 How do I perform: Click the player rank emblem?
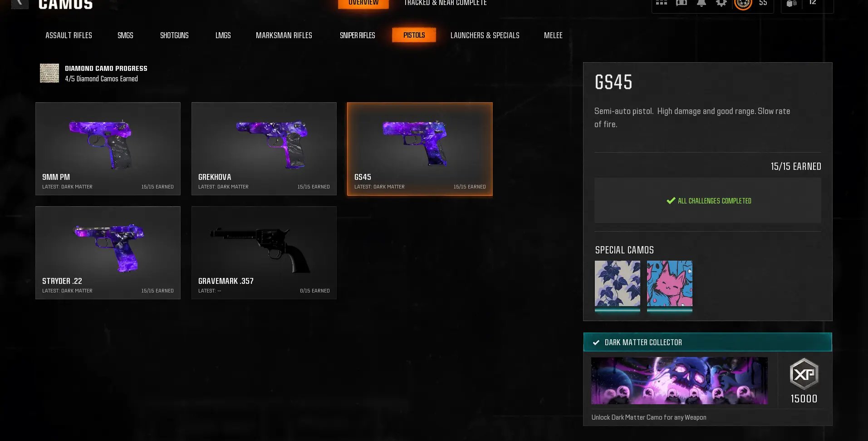(x=743, y=4)
